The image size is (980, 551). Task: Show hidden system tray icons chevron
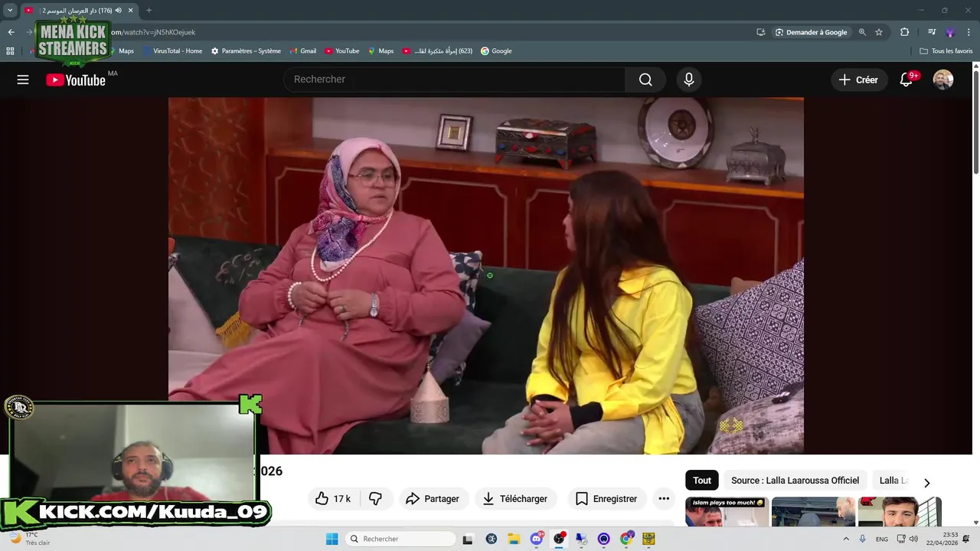(846, 539)
